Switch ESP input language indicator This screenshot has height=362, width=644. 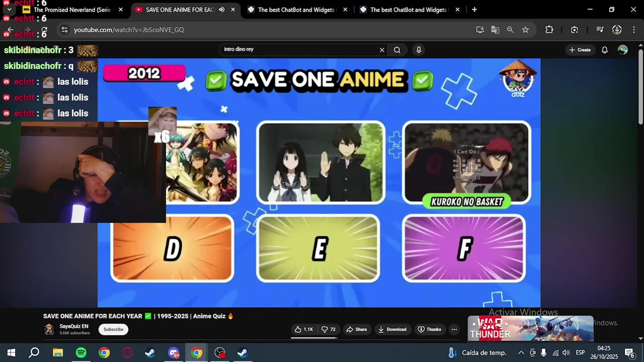[x=580, y=352]
